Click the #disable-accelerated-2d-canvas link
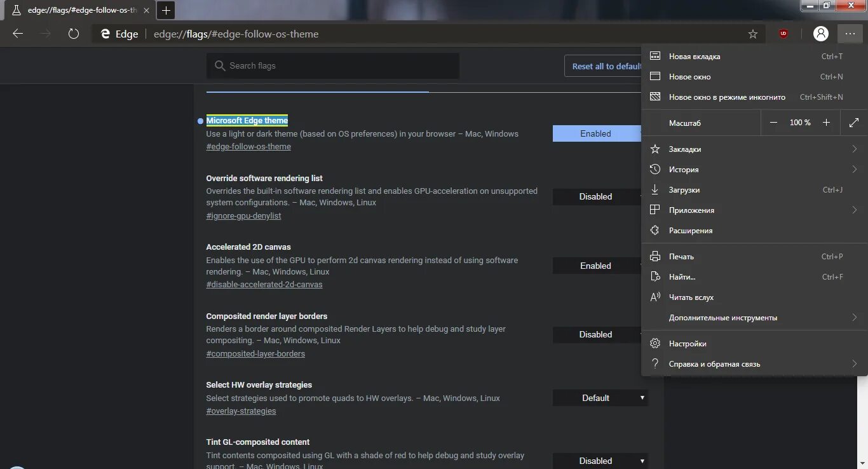 tap(264, 285)
